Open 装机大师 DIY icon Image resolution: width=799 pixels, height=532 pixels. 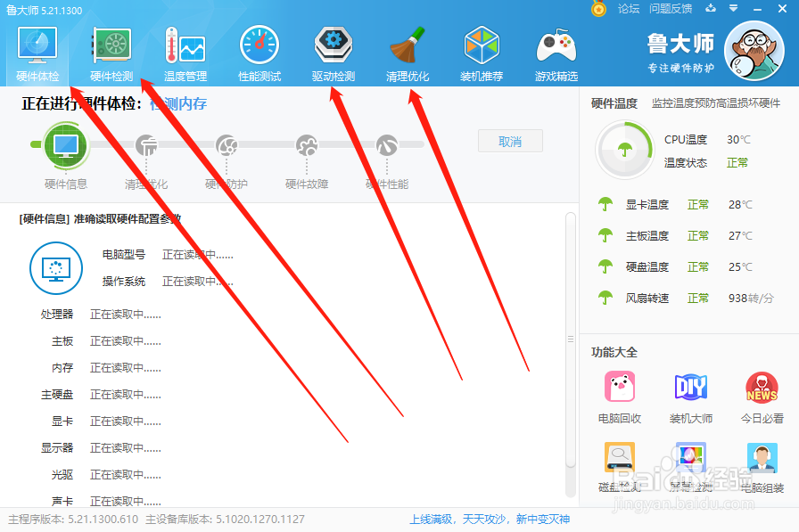pyautogui.click(x=691, y=387)
